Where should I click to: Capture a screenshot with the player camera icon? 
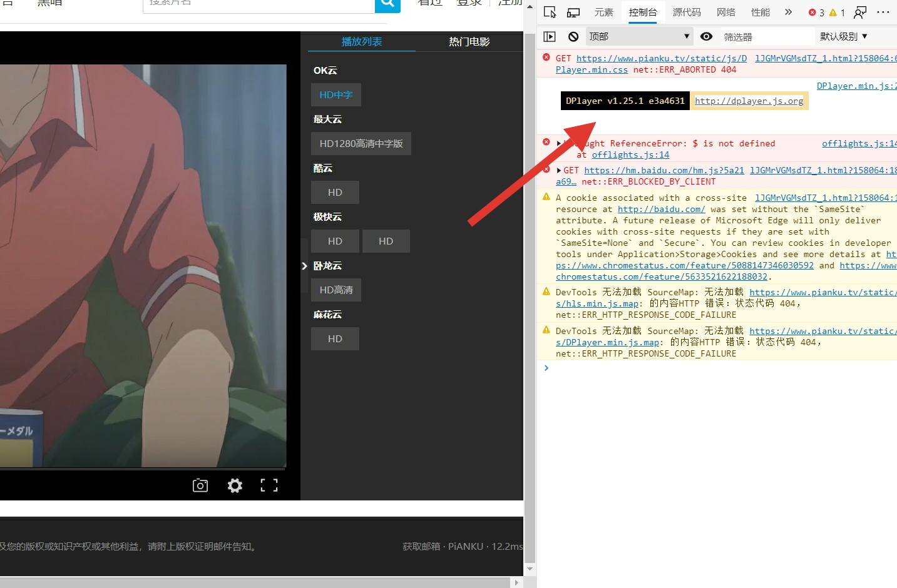pyautogui.click(x=200, y=485)
